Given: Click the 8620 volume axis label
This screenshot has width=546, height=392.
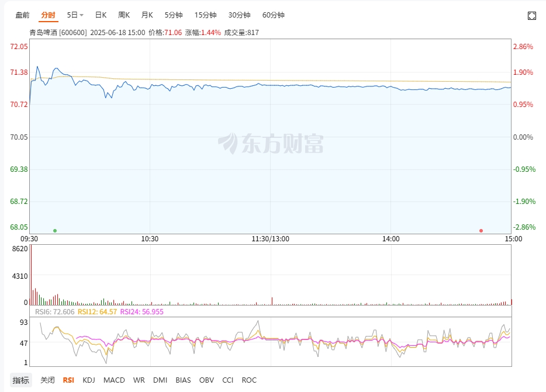Looking at the screenshot, I should click(20, 248).
